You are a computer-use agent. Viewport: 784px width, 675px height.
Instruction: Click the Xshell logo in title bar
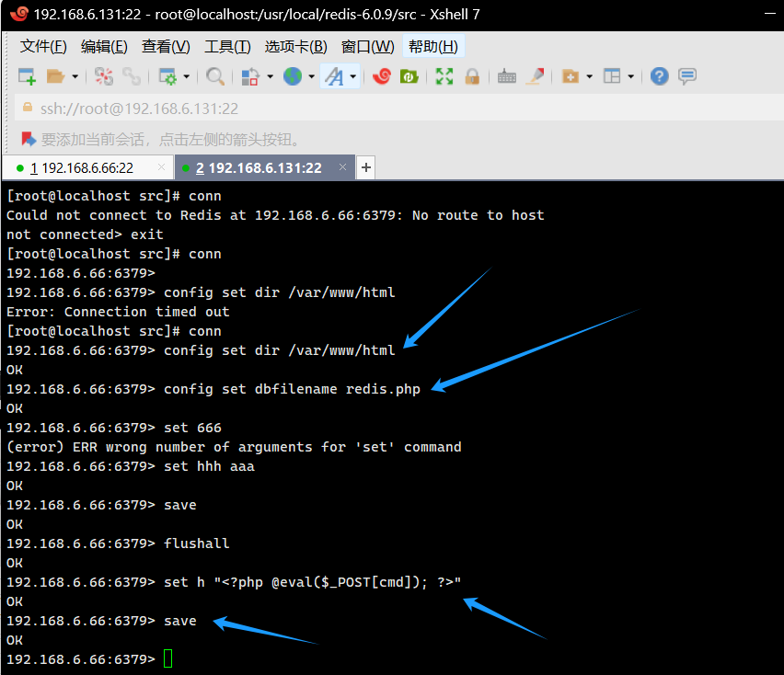point(19,14)
